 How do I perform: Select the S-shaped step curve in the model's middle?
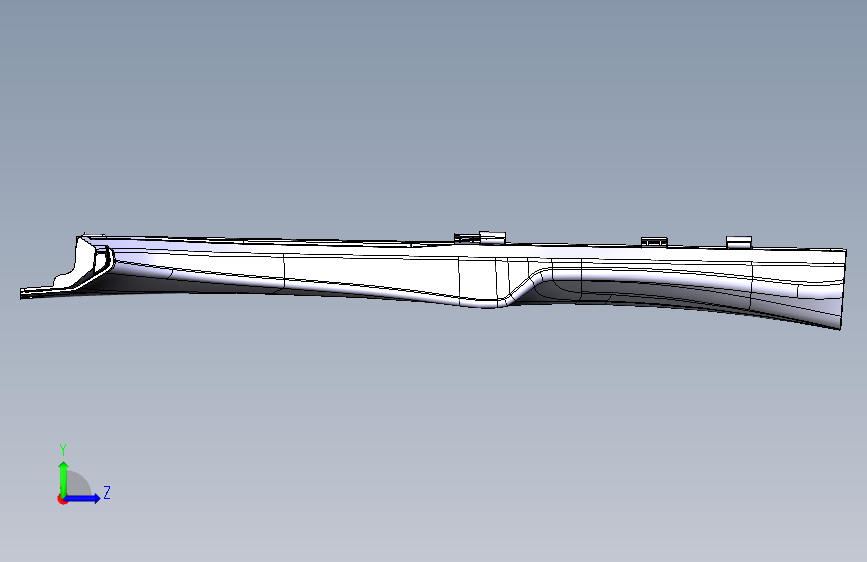pos(525,288)
